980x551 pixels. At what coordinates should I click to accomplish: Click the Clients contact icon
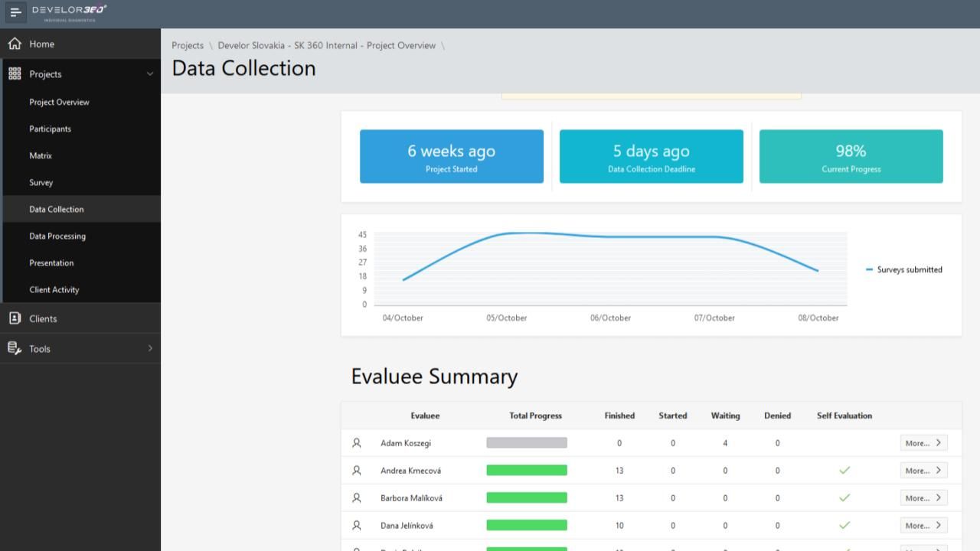point(15,318)
